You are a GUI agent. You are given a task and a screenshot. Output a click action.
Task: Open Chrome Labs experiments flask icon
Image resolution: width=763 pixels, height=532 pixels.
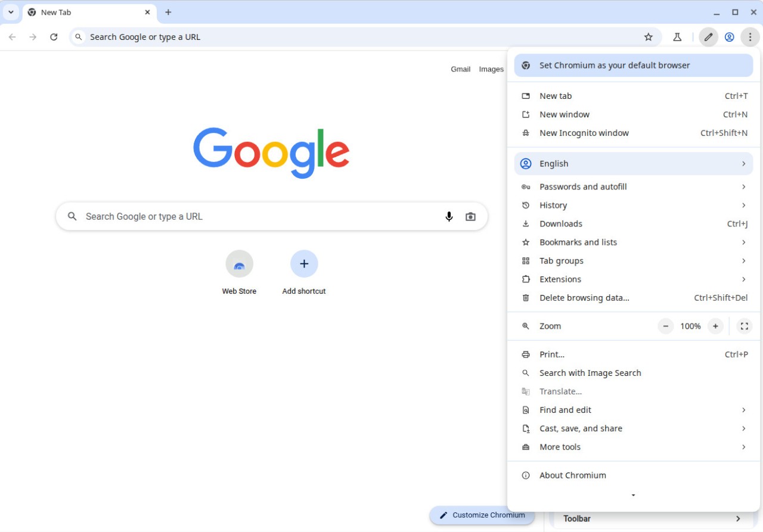[x=677, y=36]
